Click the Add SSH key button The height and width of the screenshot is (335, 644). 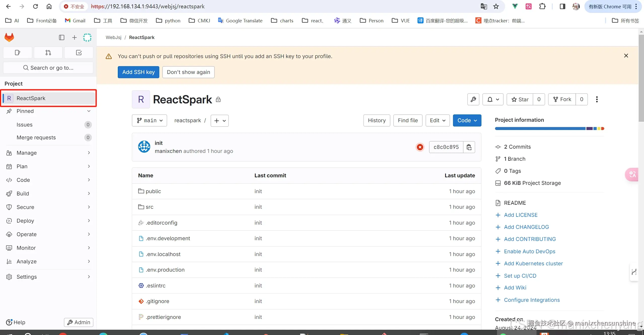click(x=138, y=72)
